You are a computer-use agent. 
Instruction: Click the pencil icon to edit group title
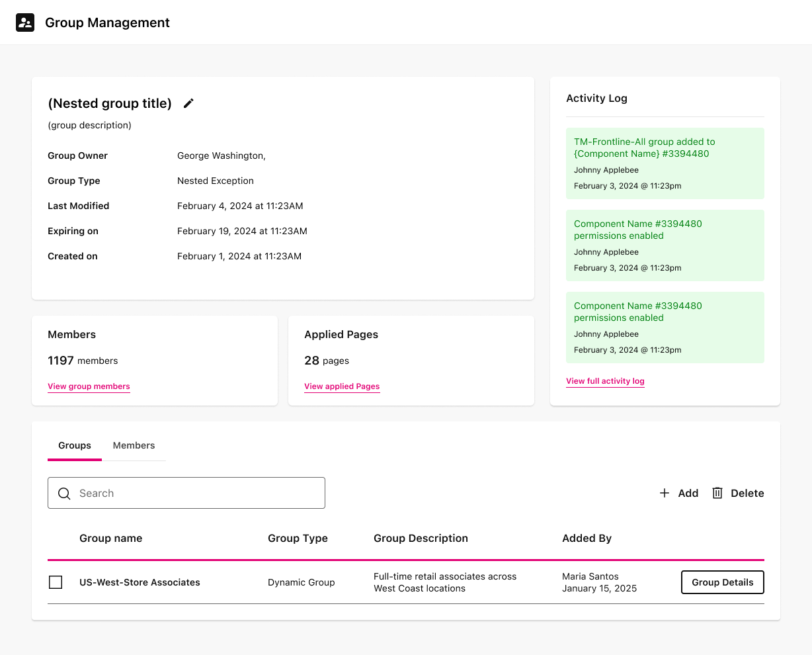tap(188, 103)
